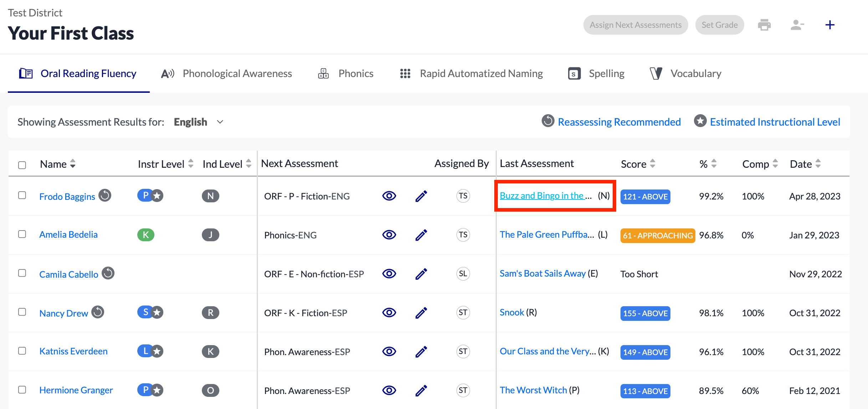Open Frodo Baggins' student profile link
Viewport: 868px width, 409px height.
(x=67, y=196)
